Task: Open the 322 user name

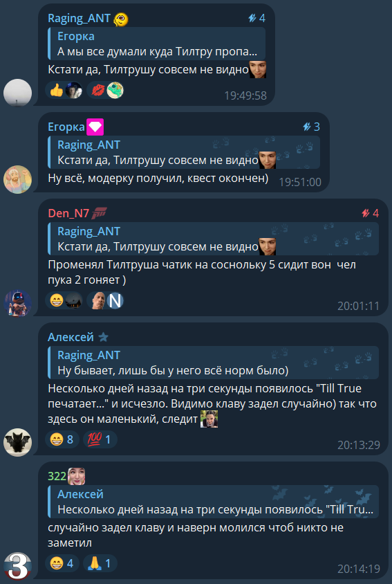Action: (x=57, y=476)
